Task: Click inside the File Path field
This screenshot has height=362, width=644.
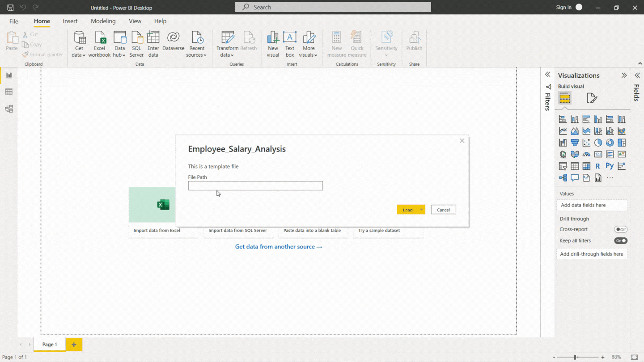Action: pos(255,185)
